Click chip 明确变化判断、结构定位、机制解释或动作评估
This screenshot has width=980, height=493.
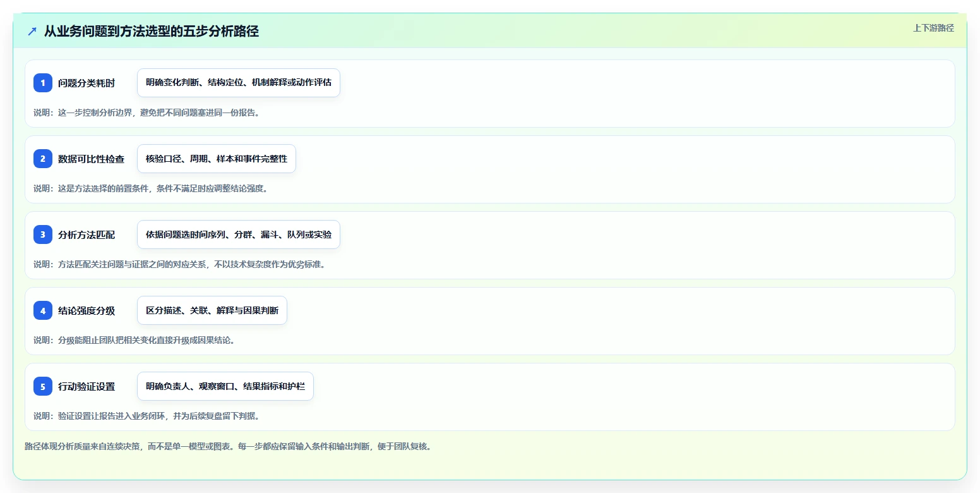point(239,83)
